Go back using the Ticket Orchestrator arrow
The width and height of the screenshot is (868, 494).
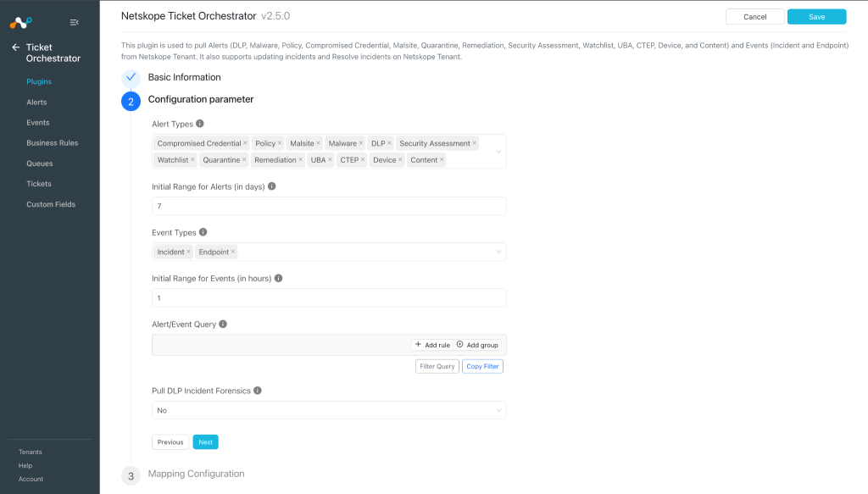pos(15,47)
